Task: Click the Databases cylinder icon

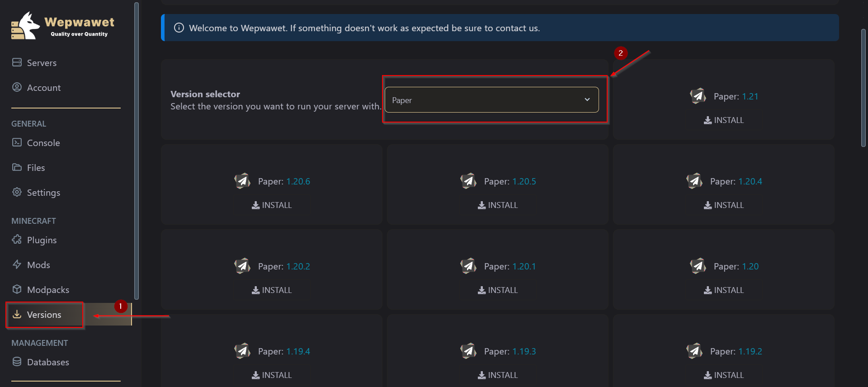Action: coord(17,362)
